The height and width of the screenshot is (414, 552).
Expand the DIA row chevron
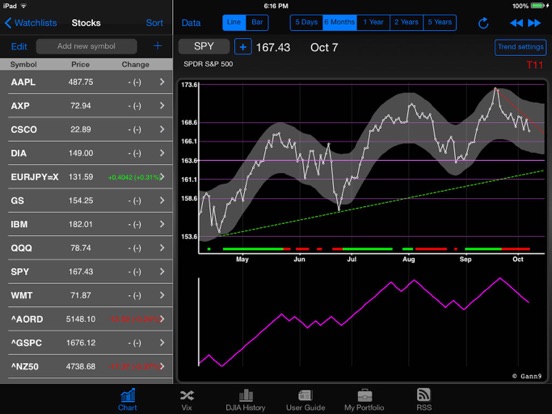[x=162, y=153]
